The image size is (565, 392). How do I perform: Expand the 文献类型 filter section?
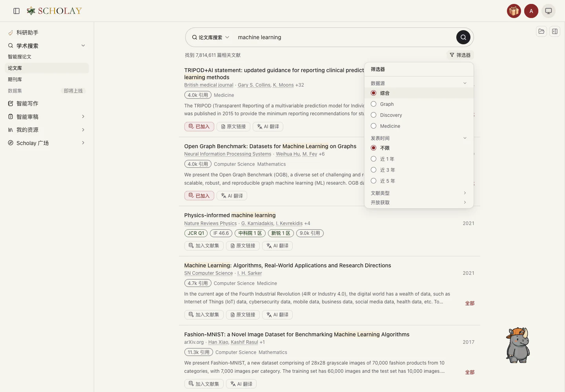[x=465, y=193]
